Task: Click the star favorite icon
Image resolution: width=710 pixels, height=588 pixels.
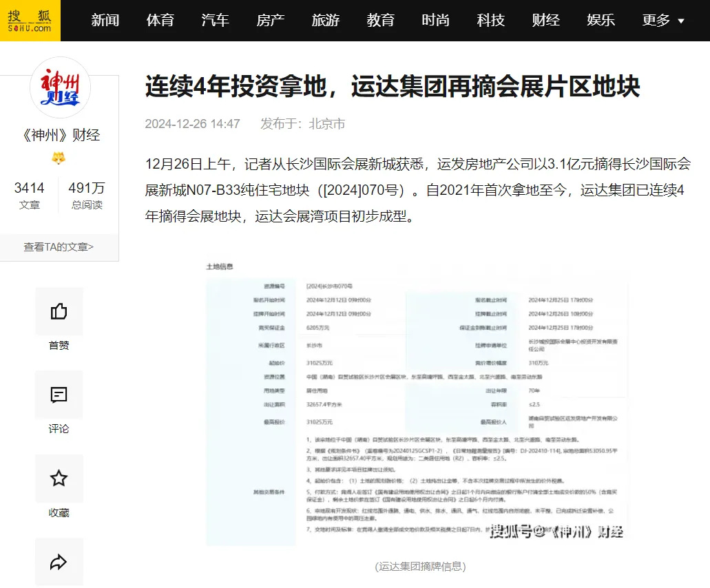Action: click(59, 479)
